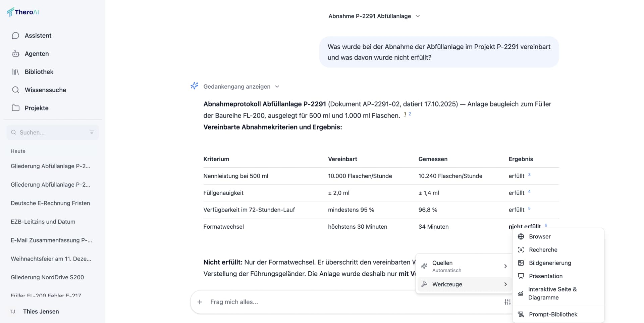Image resolution: width=644 pixels, height=323 pixels.
Task: Open citation 4 in Füllgenauigkeit row
Action: coord(529,191)
